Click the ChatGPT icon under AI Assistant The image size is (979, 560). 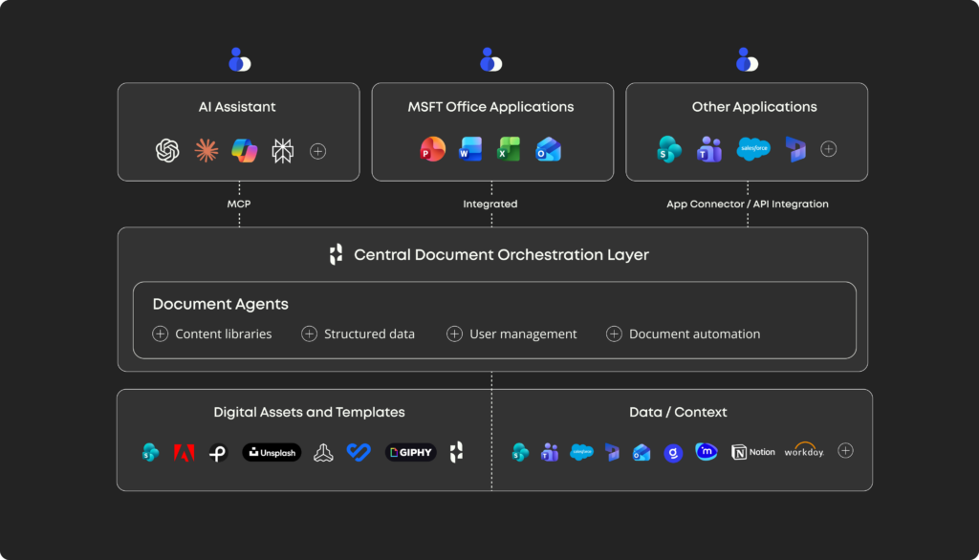coord(167,150)
